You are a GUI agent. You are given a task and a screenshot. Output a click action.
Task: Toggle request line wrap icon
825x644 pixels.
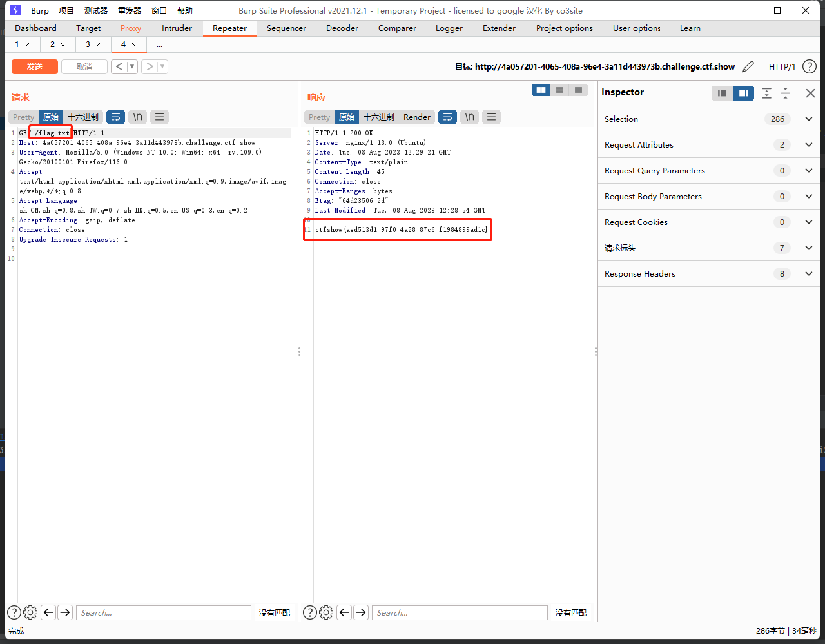click(x=116, y=117)
